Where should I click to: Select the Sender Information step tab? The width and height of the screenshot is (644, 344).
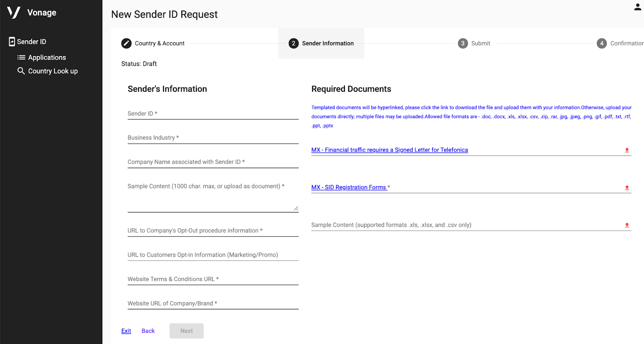pos(321,43)
